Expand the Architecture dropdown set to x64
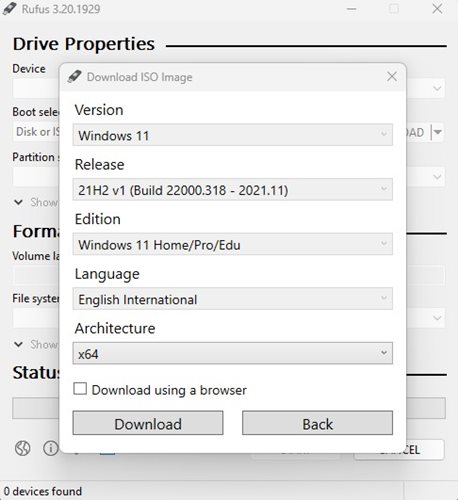This screenshot has height=500, width=458. coord(232,353)
